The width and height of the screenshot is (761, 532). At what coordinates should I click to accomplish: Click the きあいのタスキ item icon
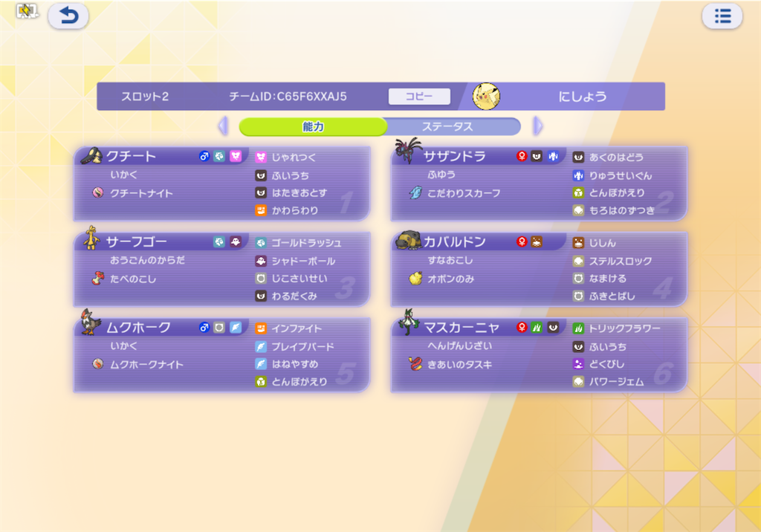pyautogui.click(x=415, y=364)
